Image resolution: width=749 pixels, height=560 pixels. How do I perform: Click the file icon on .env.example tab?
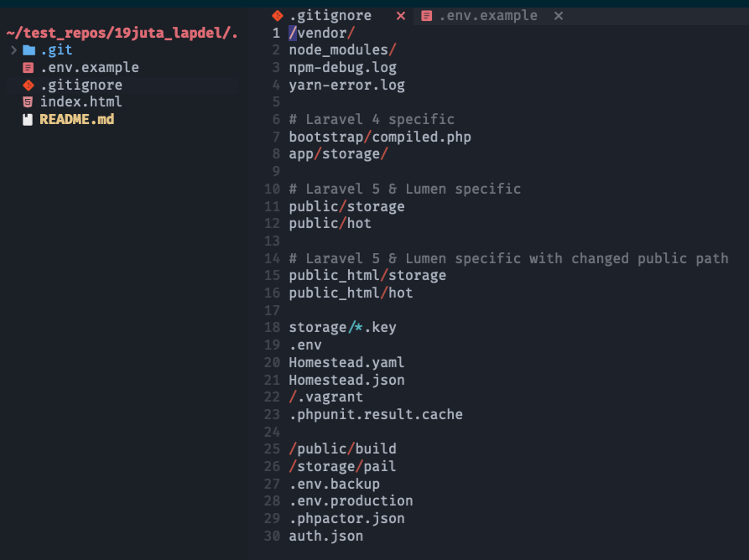click(x=427, y=16)
